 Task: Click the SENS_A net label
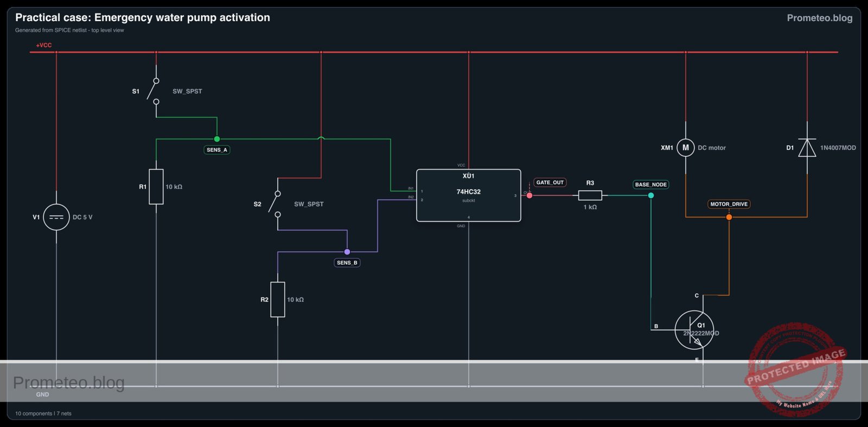tap(217, 150)
